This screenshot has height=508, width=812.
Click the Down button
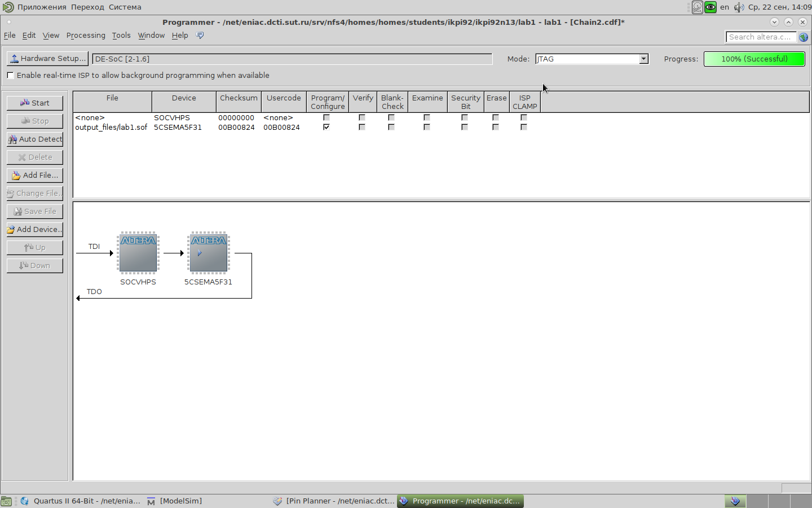click(34, 265)
